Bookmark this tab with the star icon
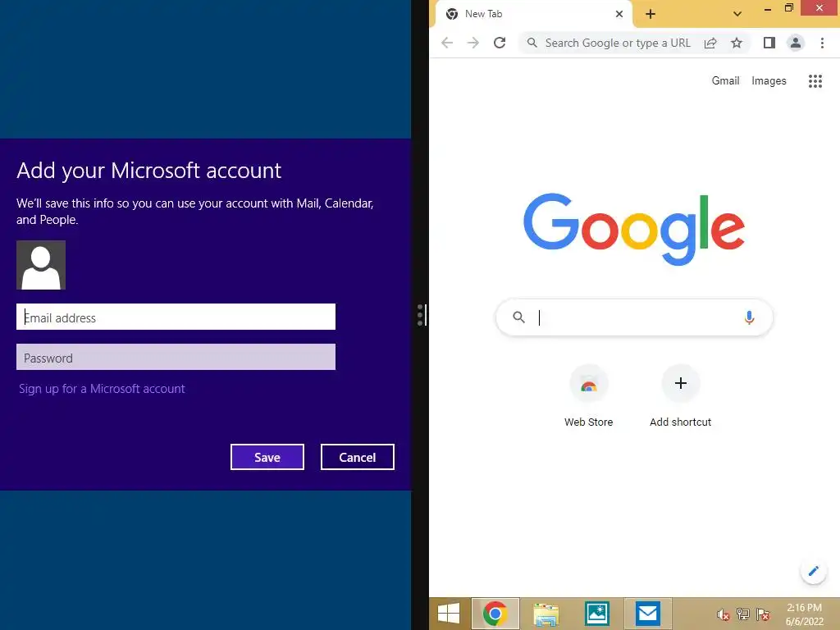This screenshot has height=630, width=840. [737, 43]
